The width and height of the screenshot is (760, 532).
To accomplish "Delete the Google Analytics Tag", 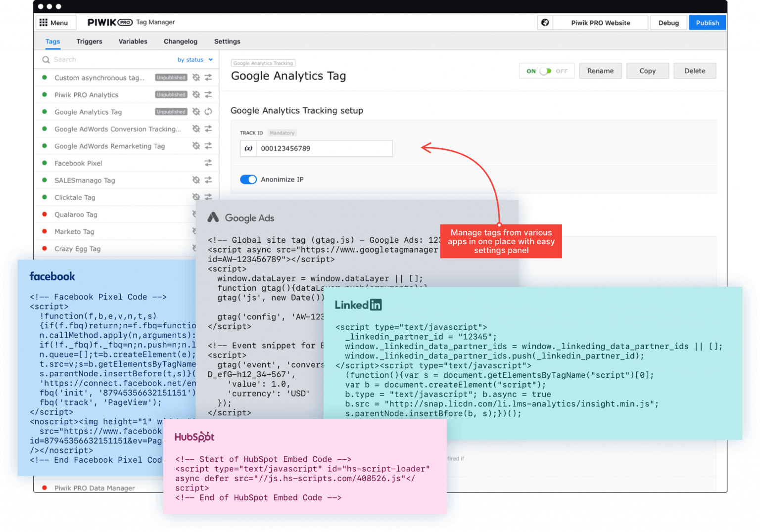I will tap(695, 71).
